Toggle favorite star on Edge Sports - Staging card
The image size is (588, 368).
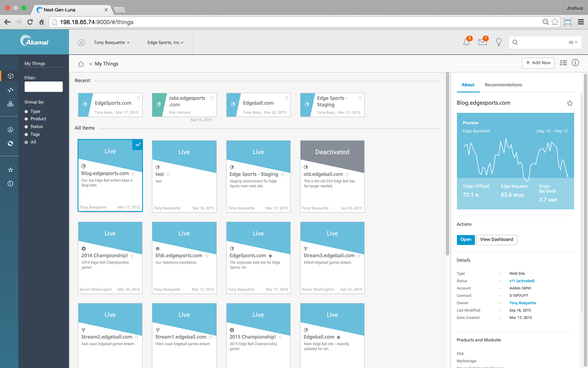click(283, 174)
